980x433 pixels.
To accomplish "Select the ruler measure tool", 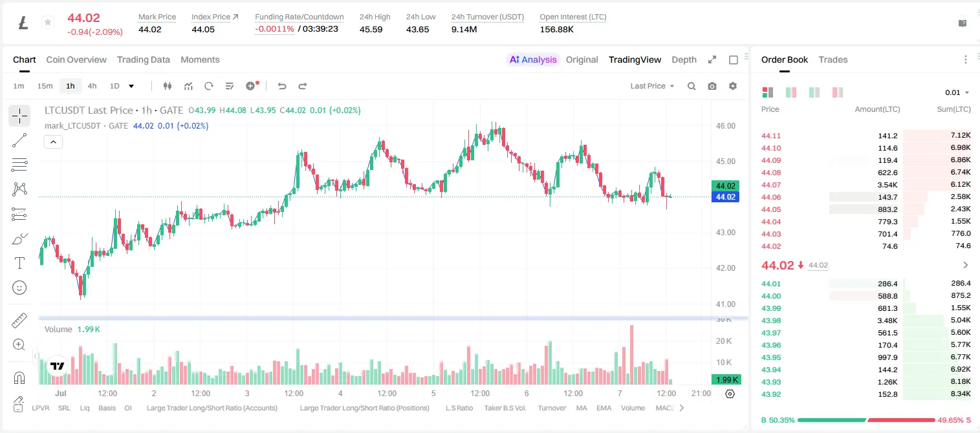I will coord(19,321).
